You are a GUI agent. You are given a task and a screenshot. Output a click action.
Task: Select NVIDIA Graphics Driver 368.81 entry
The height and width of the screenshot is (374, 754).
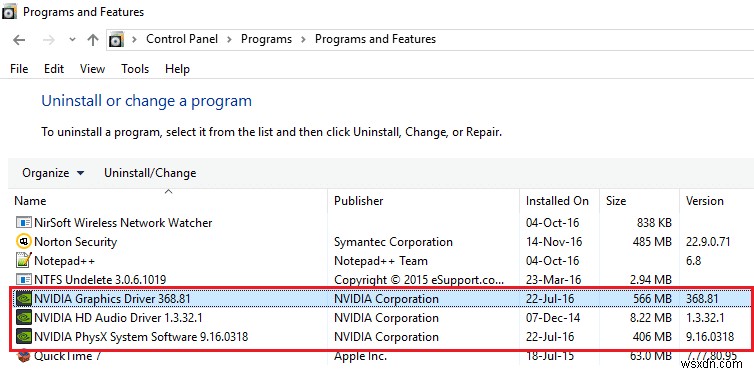pyautogui.click(x=113, y=299)
